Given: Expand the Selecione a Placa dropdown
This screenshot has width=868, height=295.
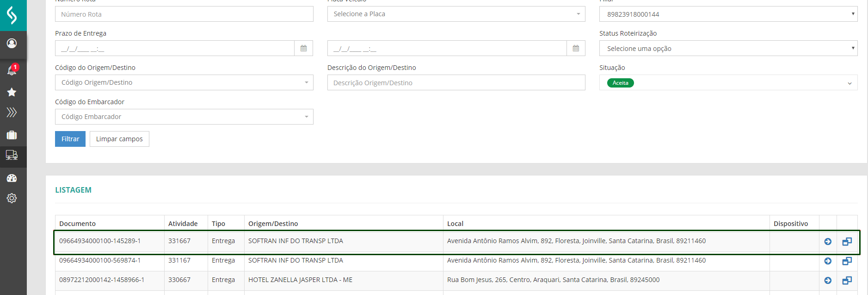Looking at the screenshot, I should [x=456, y=14].
